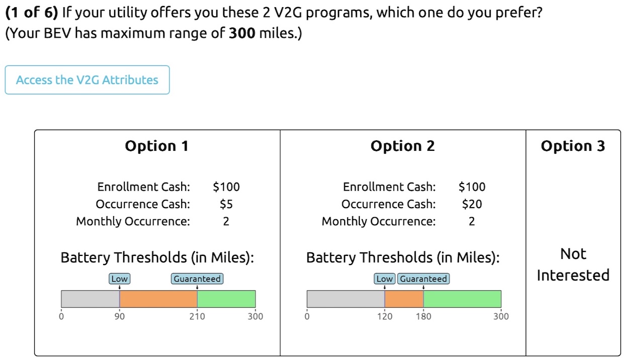The image size is (644, 362).
Task: Select the Option 1 program card
Action: (x=157, y=241)
